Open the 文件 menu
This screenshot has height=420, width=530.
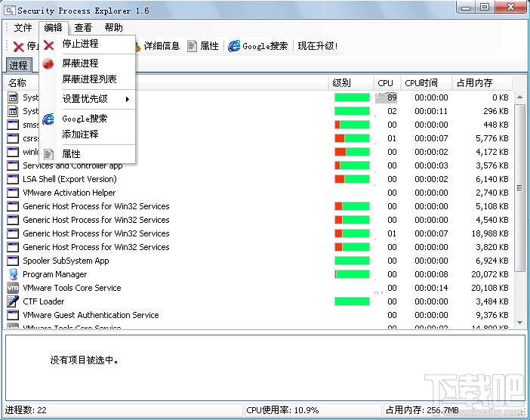[23, 28]
